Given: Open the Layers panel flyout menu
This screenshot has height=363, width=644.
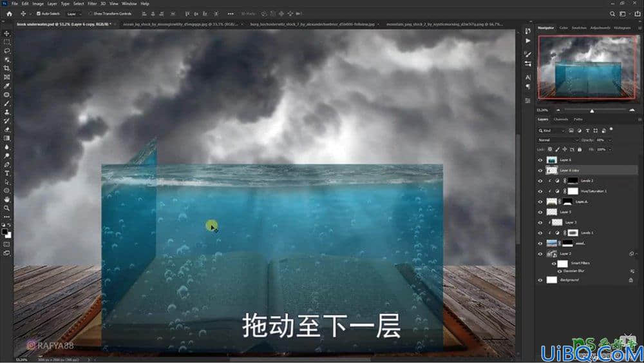Looking at the screenshot, I should point(639,120).
